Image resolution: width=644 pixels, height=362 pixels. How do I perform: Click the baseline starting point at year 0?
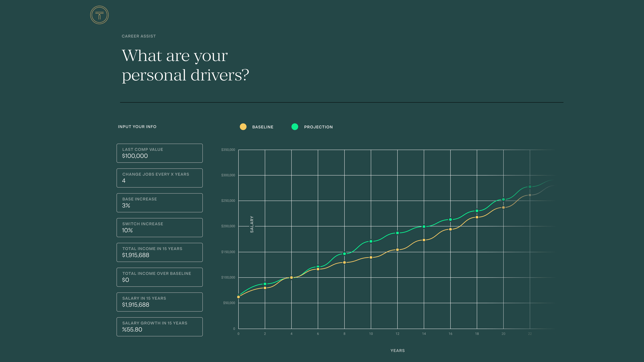(x=238, y=297)
